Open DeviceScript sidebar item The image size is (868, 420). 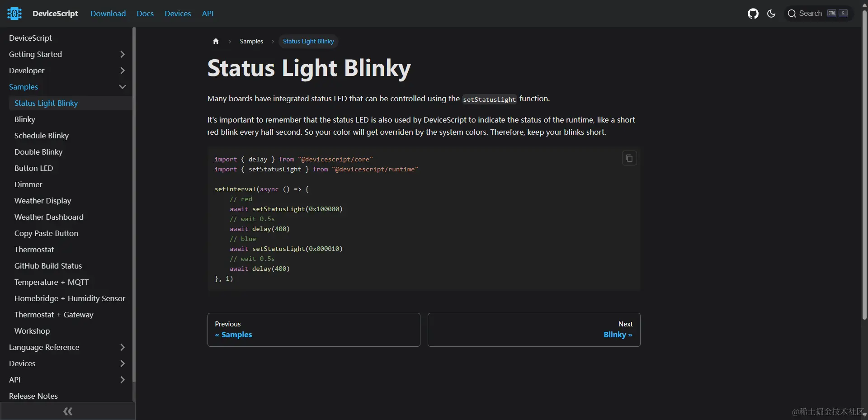(x=30, y=38)
